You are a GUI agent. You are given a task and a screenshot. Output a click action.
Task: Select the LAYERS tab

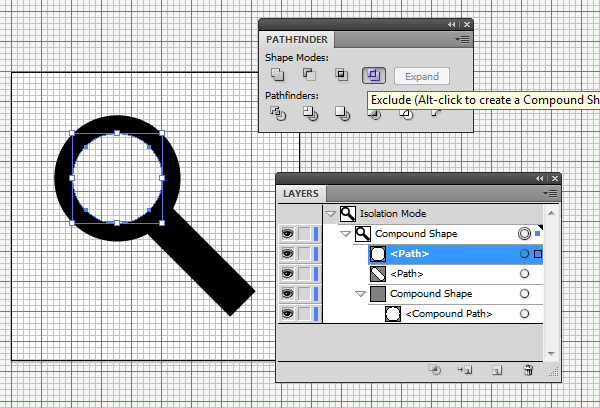301,194
